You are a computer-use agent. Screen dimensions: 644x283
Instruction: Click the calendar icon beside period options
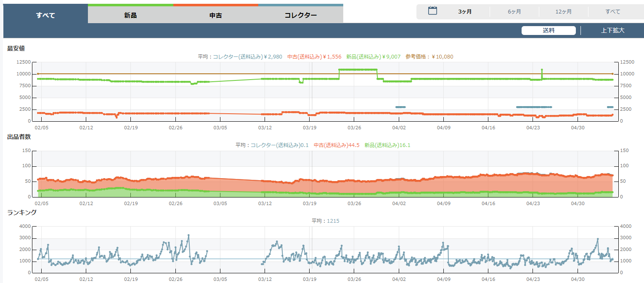[432, 11]
